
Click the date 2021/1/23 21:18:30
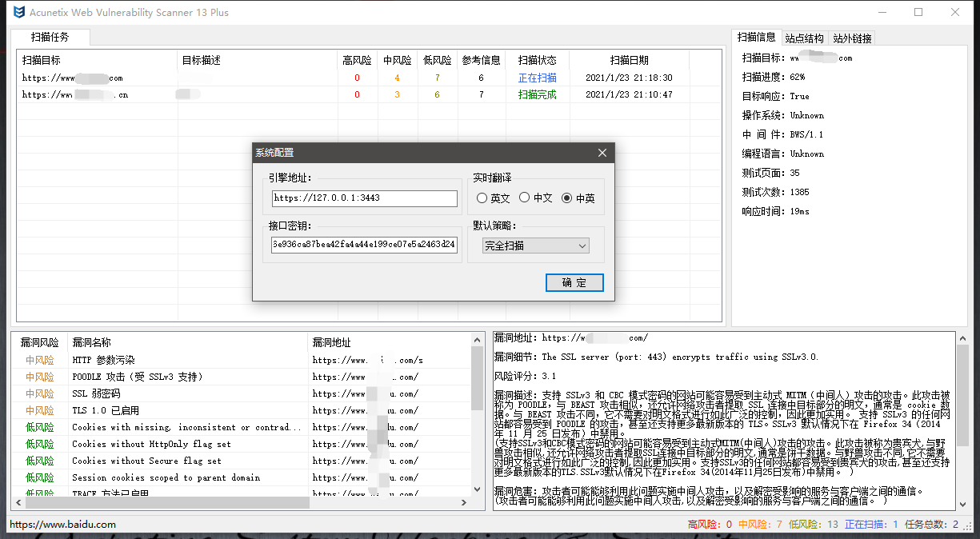point(629,78)
